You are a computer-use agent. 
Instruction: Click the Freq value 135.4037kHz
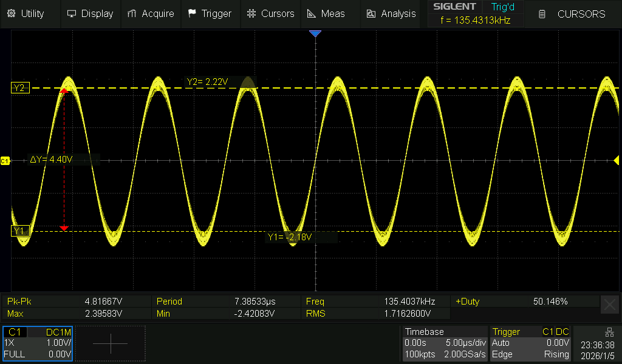click(x=409, y=302)
